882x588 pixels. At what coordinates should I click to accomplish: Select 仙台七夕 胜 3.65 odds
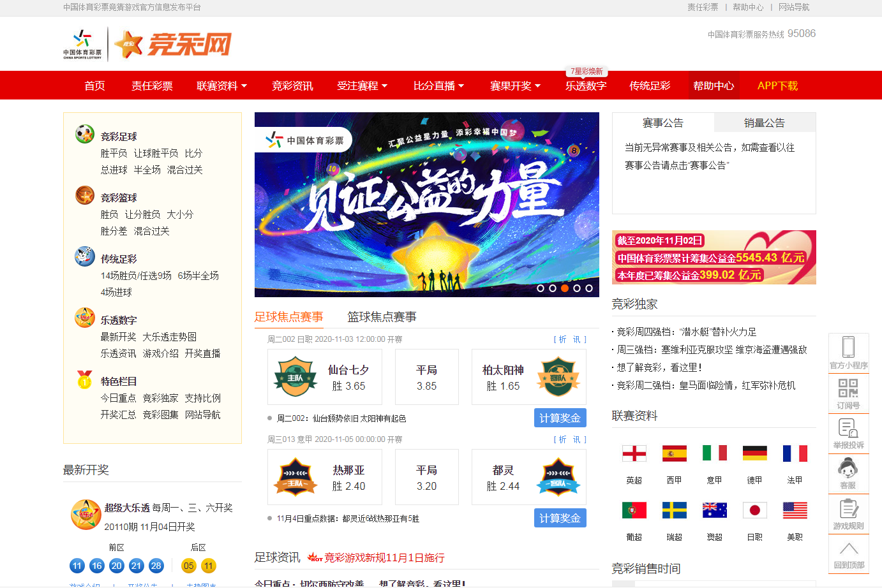(x=325, y=377)
